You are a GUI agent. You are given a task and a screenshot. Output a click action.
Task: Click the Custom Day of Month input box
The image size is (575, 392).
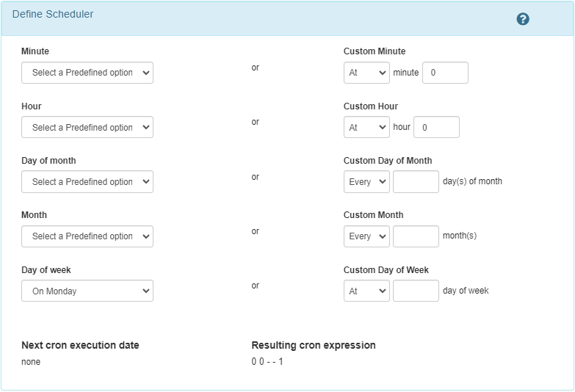click(416, 181)
